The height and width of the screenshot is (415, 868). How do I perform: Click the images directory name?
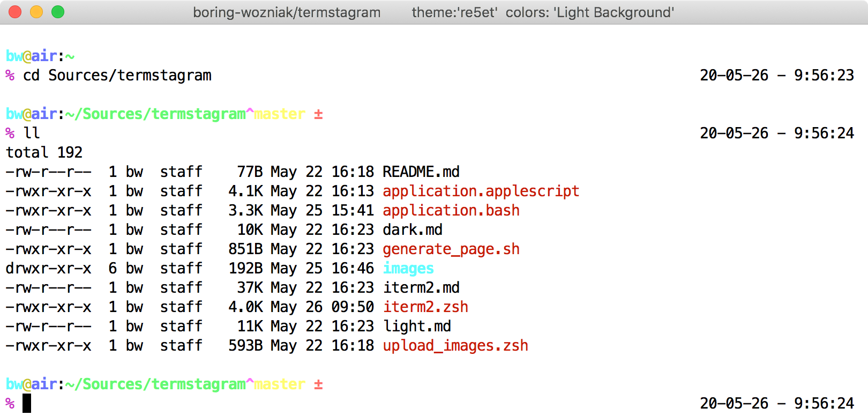pos(408,268)
